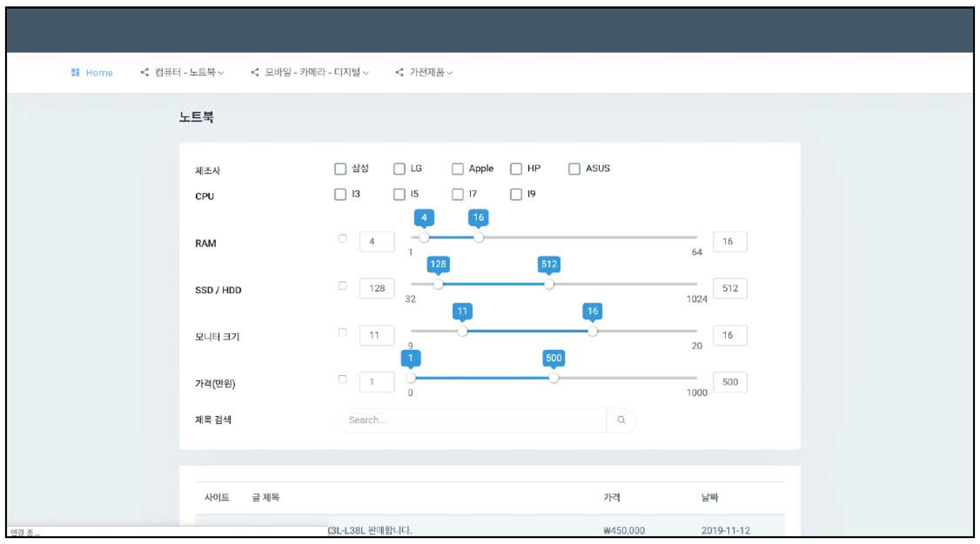Click share icon beside 모바일 - 카메라 - 디지털

click(x=255, y=72)
